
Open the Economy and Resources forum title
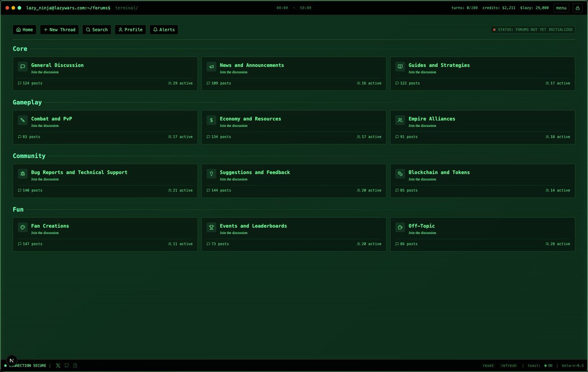tap(250, 119)
